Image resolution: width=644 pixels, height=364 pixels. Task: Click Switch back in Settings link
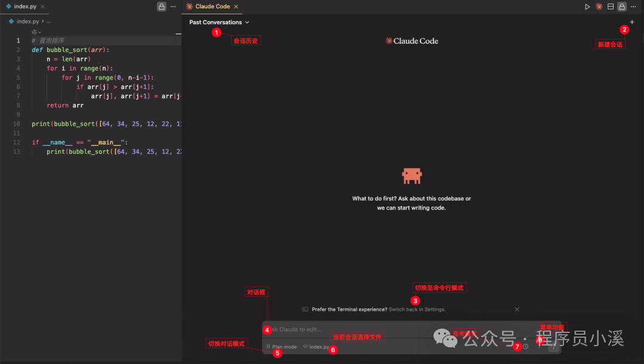pos(417,309)
